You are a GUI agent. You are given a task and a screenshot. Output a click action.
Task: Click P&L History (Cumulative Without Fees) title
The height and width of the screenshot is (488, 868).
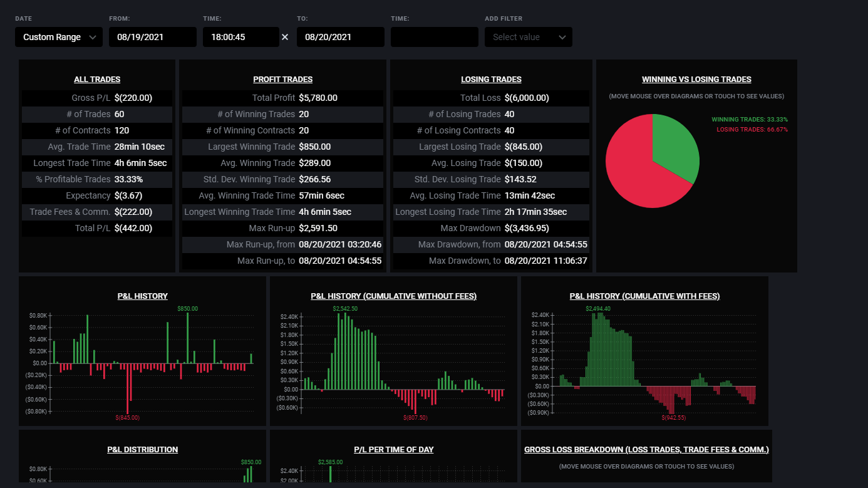pos(394,296)
